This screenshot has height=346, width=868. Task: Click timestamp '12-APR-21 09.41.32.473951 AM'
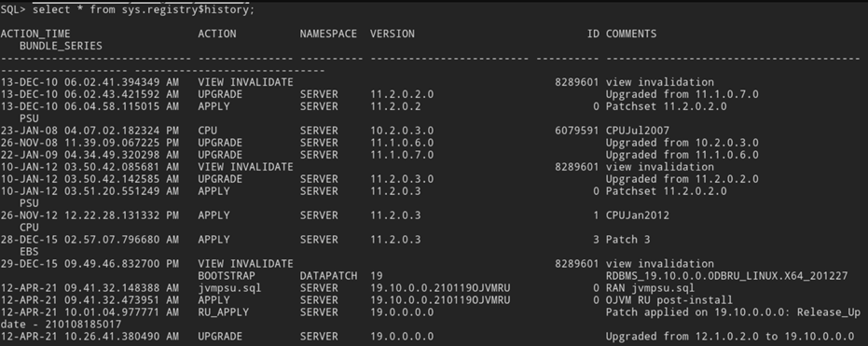(x=90, y=300)
